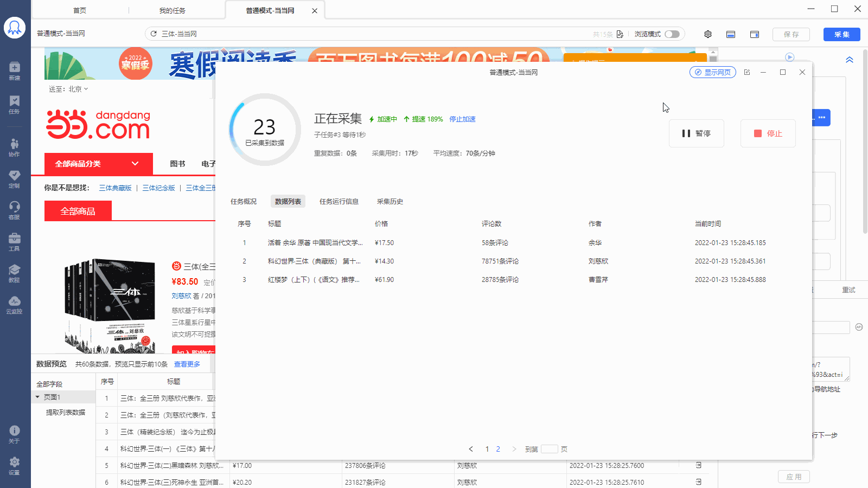The height and width of the screenshot is (488, 868).
Task: Open the 设置 gear icon in sidebar
Action: click(x=15, y=465)
